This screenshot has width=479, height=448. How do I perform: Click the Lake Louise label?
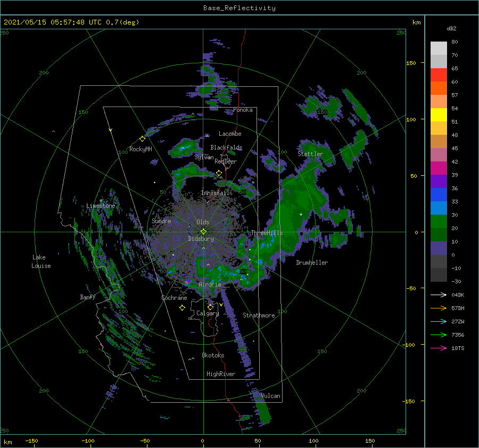(x=41, y=262)
